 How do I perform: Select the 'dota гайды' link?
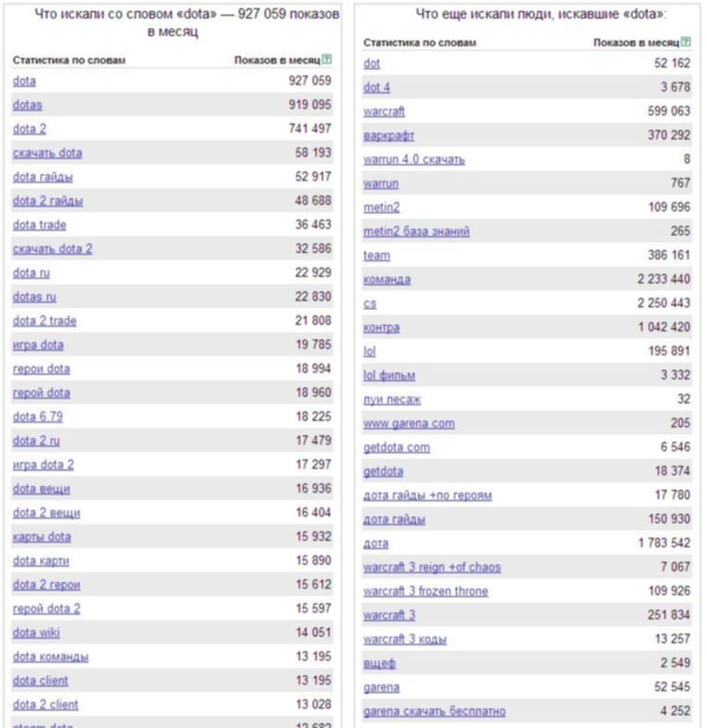tap(43, 177)
